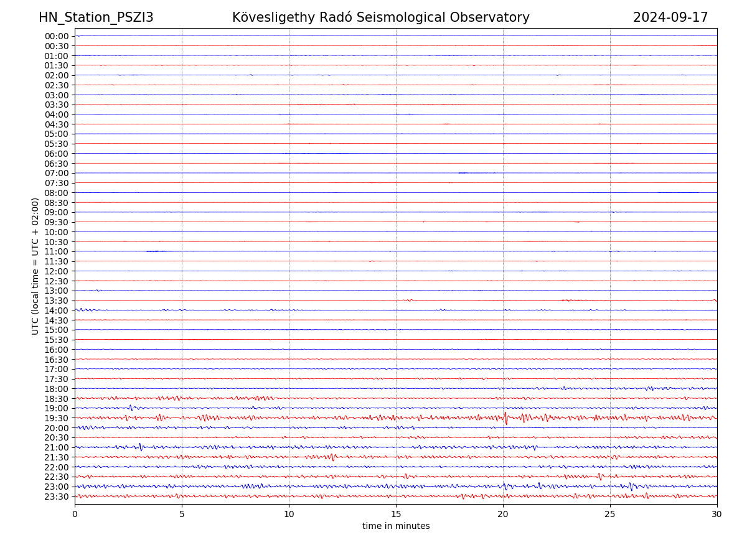The image size is (747, 560).
Task: Click the HN_Station_PSZI3 station label
Action: click(96, 18)
